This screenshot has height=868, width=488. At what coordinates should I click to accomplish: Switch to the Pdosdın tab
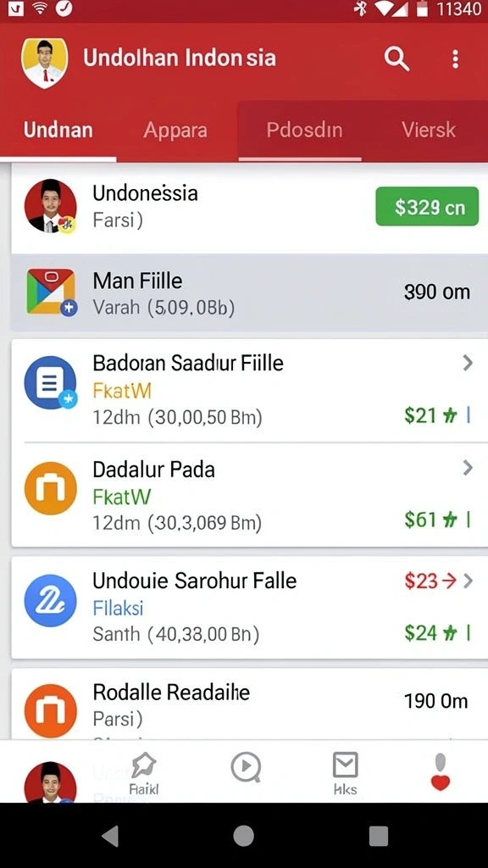[304, 131]
